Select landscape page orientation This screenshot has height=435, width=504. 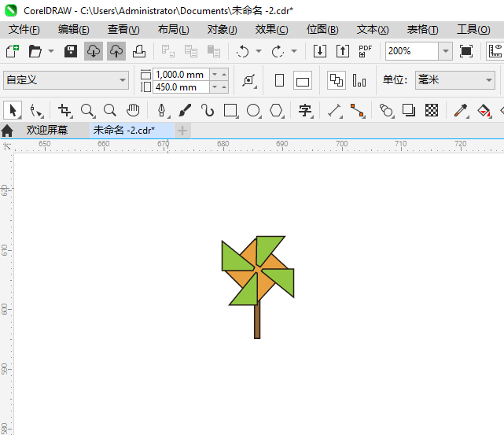[x=303, y=80]
